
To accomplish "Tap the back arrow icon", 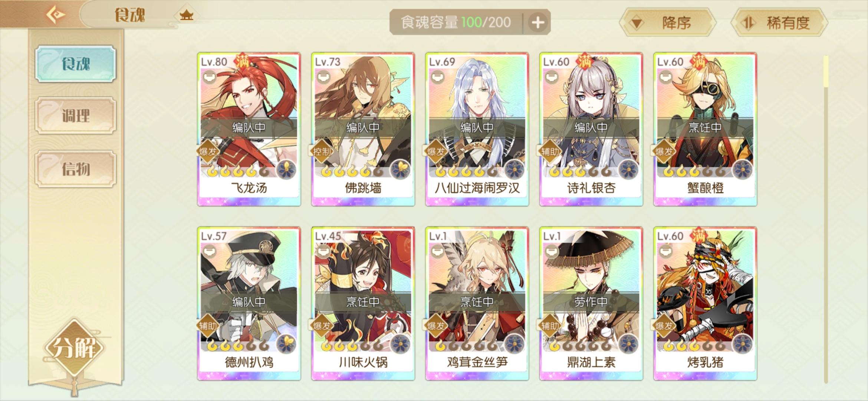I will [55, 15].
